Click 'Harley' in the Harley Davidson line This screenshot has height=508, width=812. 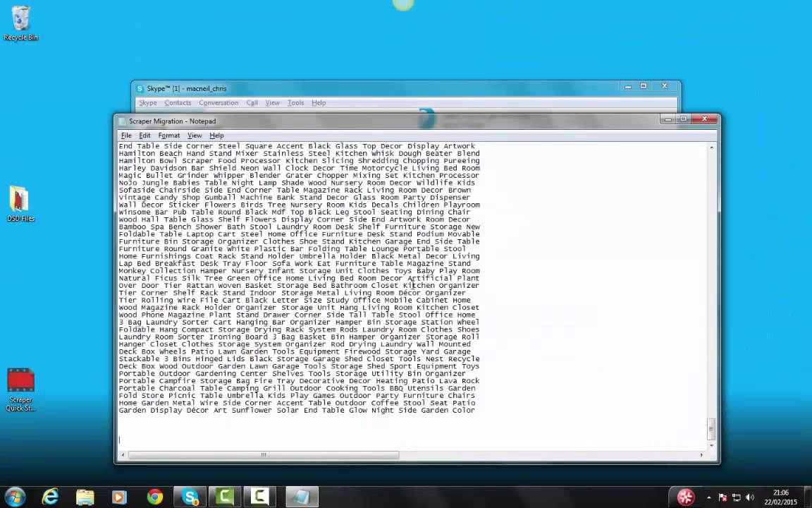coord(133,168)
